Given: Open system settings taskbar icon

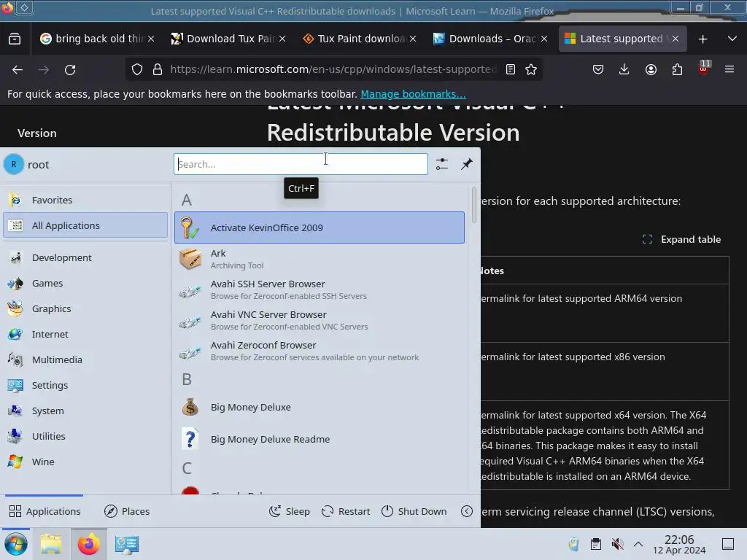Looking at the screenshot, I should click(127, 544).
